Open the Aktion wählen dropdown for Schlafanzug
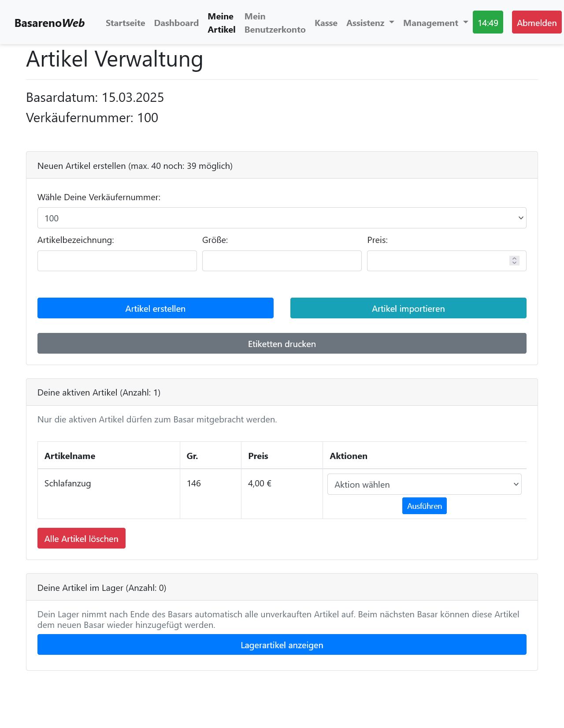The width and height of the screenshot is (564, 728). point(424,484)
